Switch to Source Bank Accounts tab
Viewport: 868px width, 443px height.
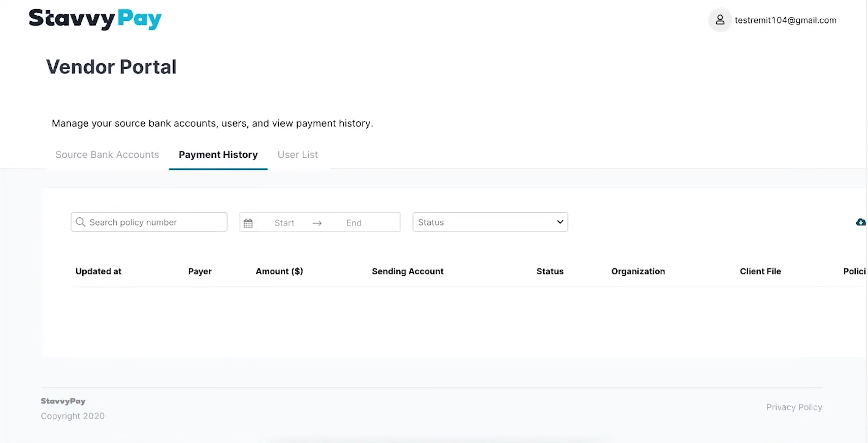107,155
